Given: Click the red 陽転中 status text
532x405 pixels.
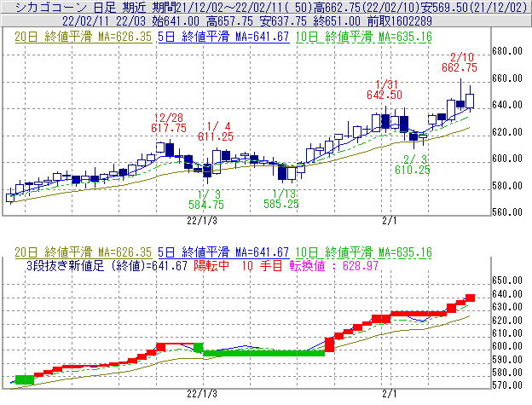Looking at the screenshot, I should [211, 265].
